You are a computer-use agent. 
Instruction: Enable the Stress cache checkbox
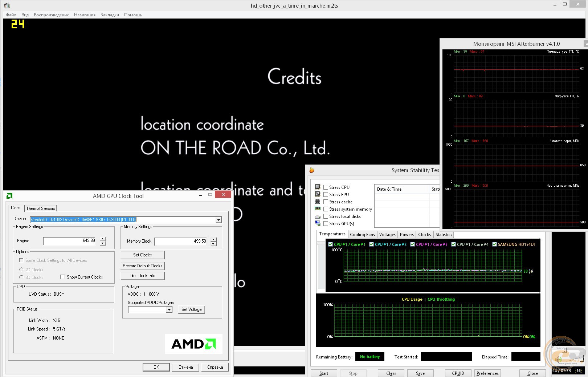click(326, 202)
